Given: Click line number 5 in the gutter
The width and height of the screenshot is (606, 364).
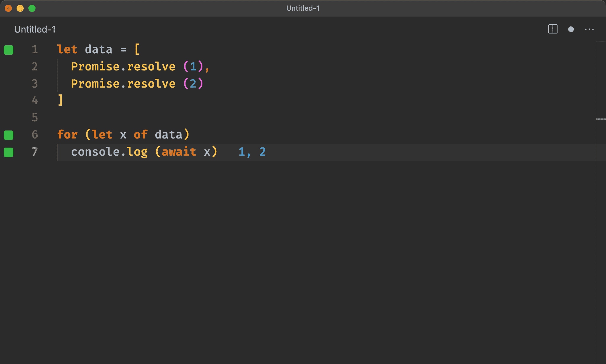Looking at the screenshot, I should [x=35, y=118].
